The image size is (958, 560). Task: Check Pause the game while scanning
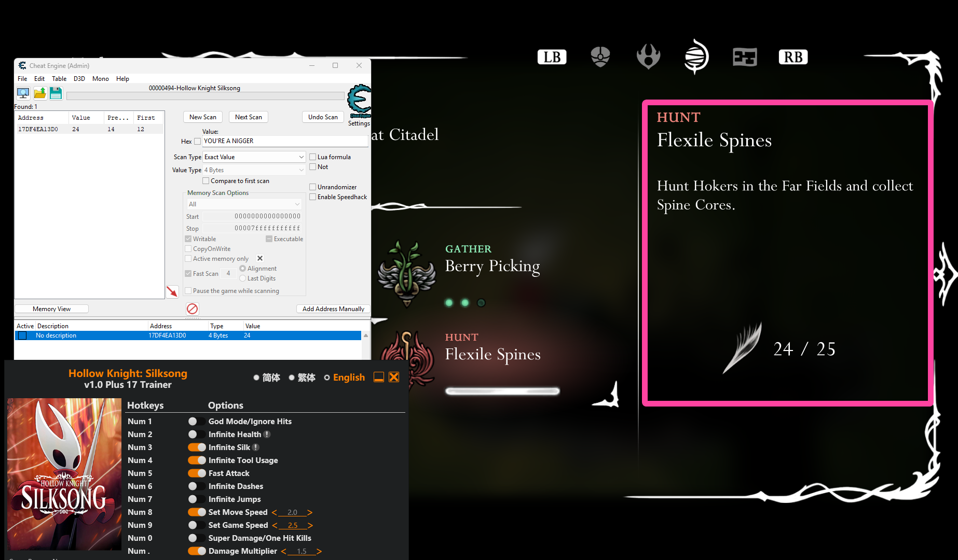(x=188, y=291)
